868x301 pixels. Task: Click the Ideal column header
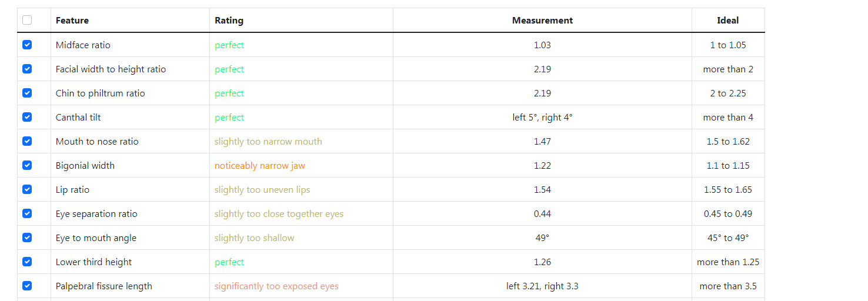coord(727,21)
